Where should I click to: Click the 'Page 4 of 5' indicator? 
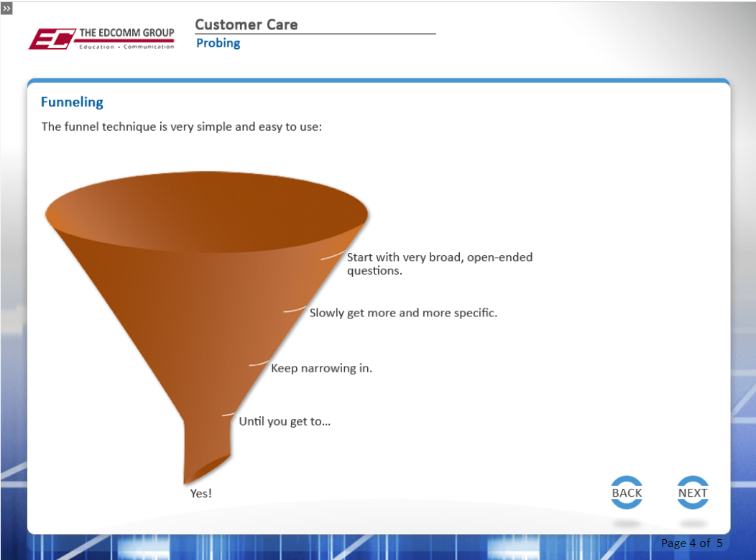[x=691, y=543]
